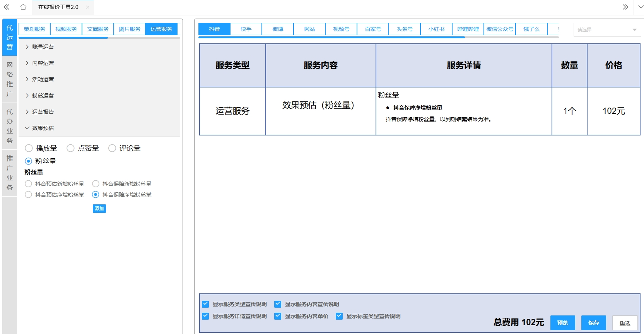Collapse the 效果预估 section
Image resolution: width=644 pixels, height=334 pixels.
[x=43, y=128]
